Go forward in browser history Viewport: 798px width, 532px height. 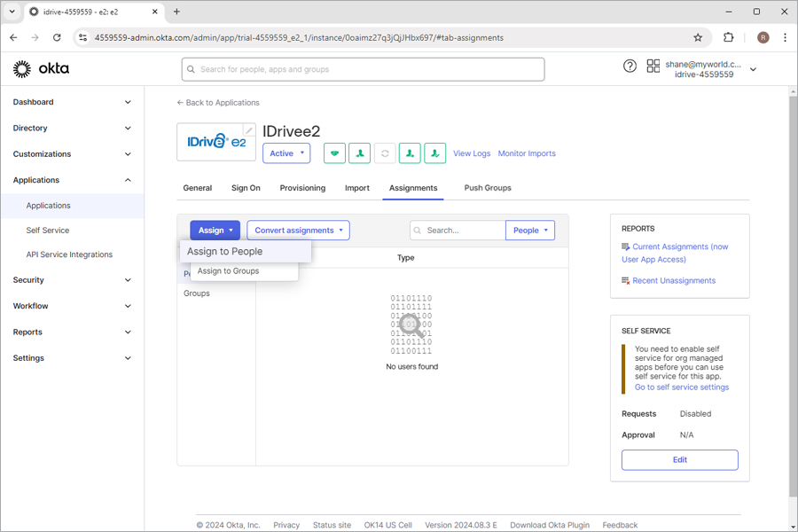point(35,37)
